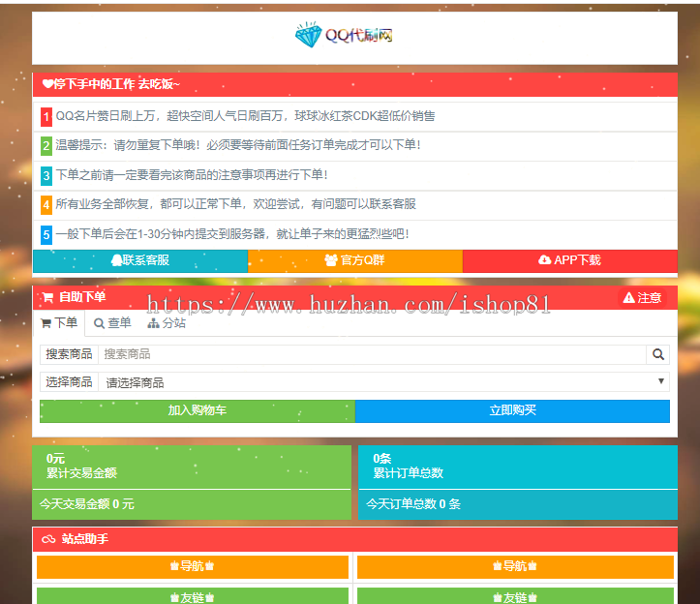
Task: Click the 注意 notice button
Action: tap(643, 298)
